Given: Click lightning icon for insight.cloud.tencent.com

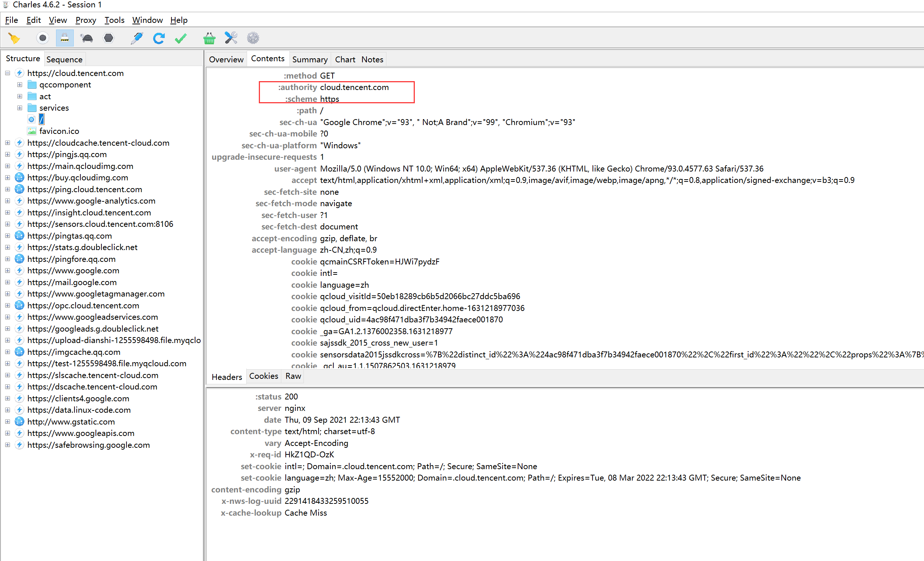Looking at the screenshot, I should coord(20,212).
